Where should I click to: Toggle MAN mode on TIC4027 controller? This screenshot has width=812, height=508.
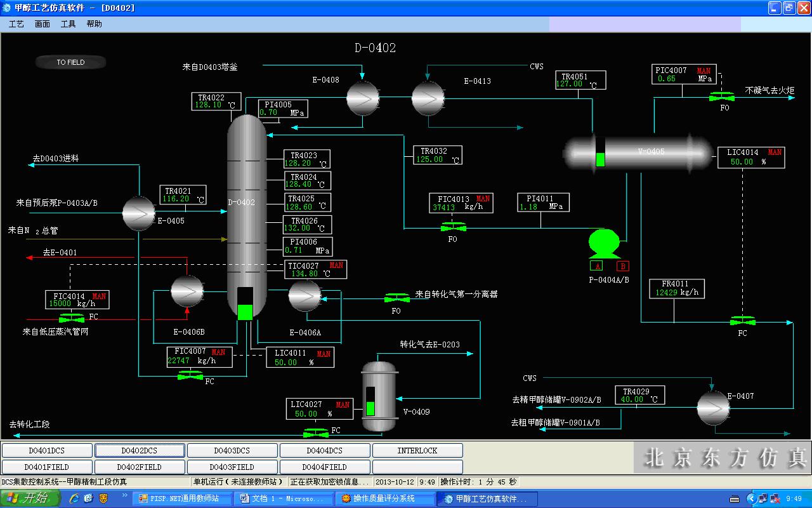336,265
